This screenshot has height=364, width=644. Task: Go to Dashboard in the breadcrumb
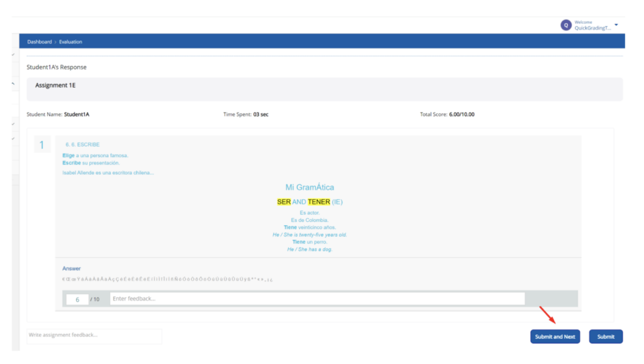point(40,42)
